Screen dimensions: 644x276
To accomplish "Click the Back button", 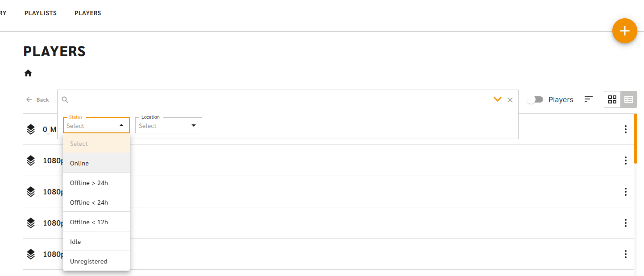I will [x=37, y=99].
